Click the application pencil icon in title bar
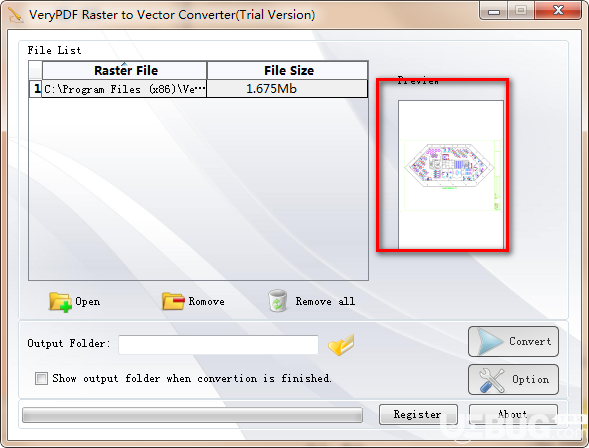 point(15,15)
